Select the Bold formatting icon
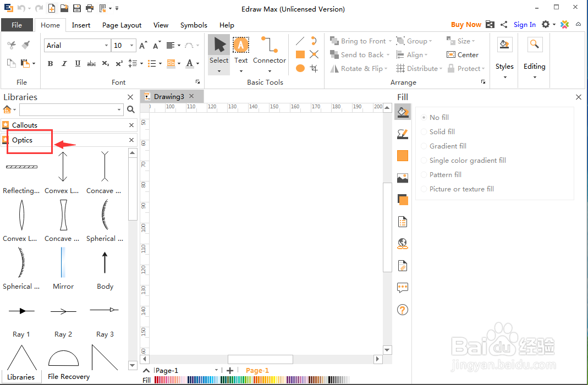The image size is (588, 385). (50, 64)
